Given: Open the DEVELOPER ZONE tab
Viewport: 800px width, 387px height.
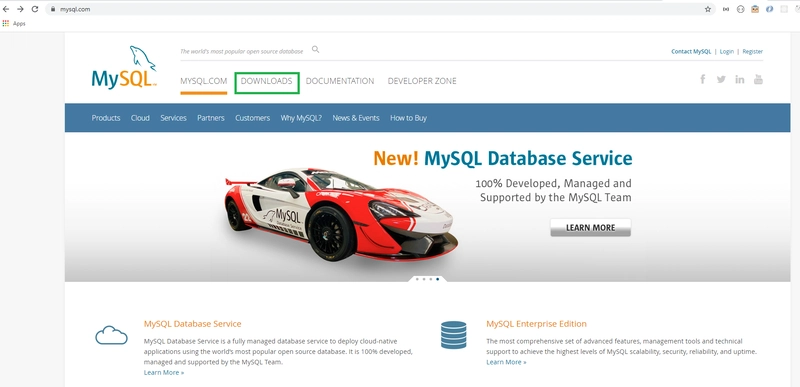Looking at the screenshot, I should [422, 81].
